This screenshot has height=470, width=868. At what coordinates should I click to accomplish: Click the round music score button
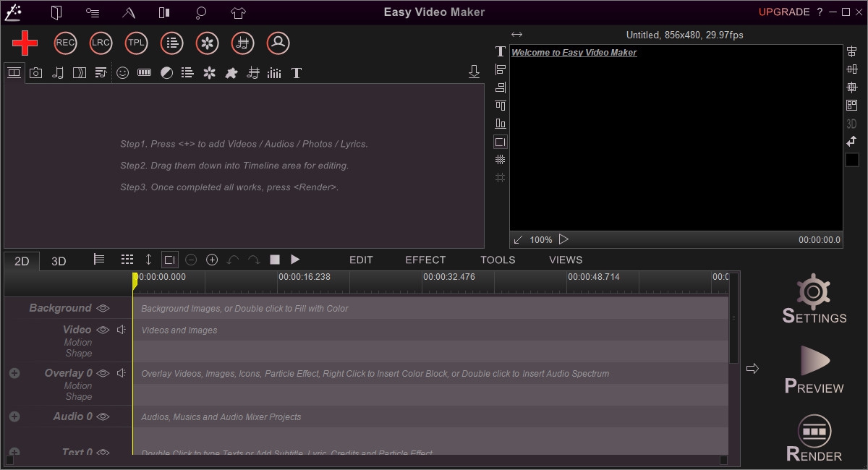pyautogui.click(x=242, y=43)
